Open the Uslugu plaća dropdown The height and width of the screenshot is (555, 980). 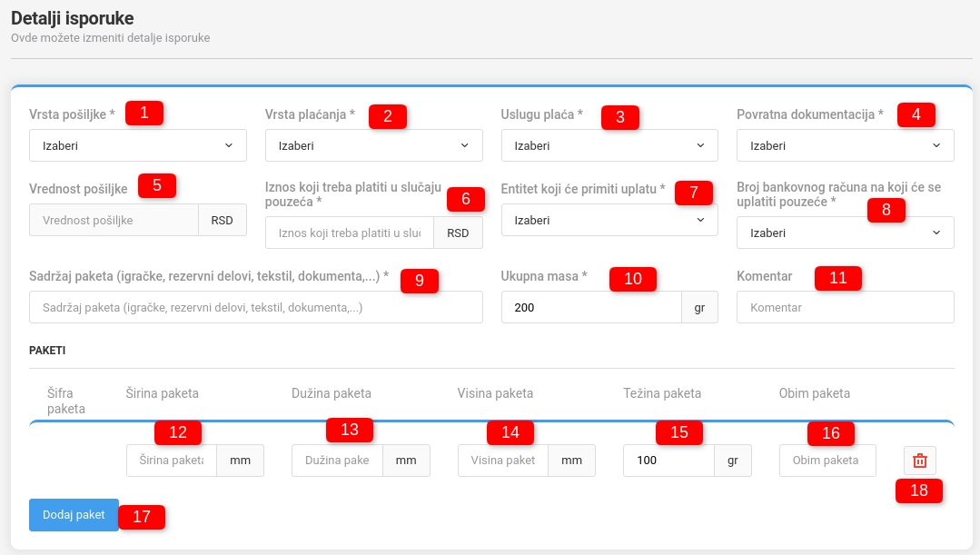[609, 145]
